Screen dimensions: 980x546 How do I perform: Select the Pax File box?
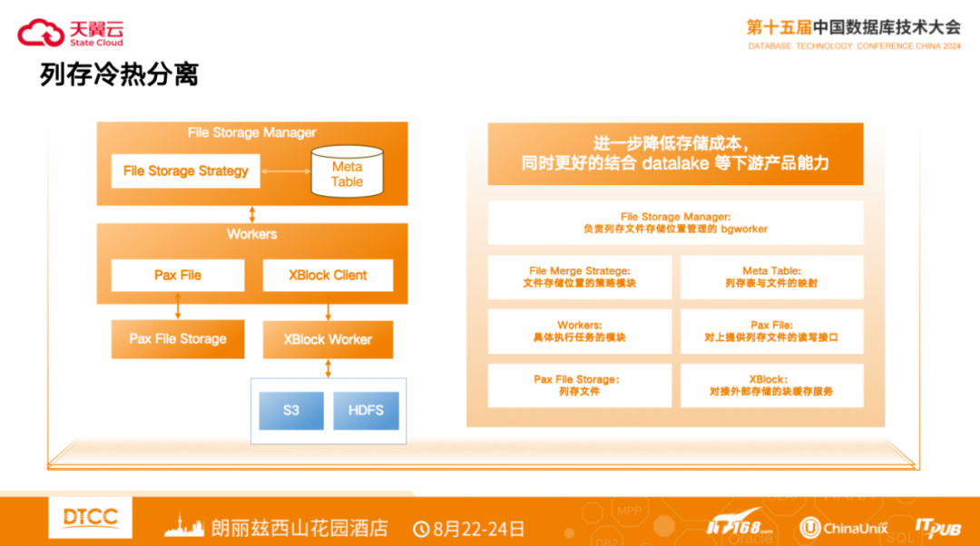[178, 276]
